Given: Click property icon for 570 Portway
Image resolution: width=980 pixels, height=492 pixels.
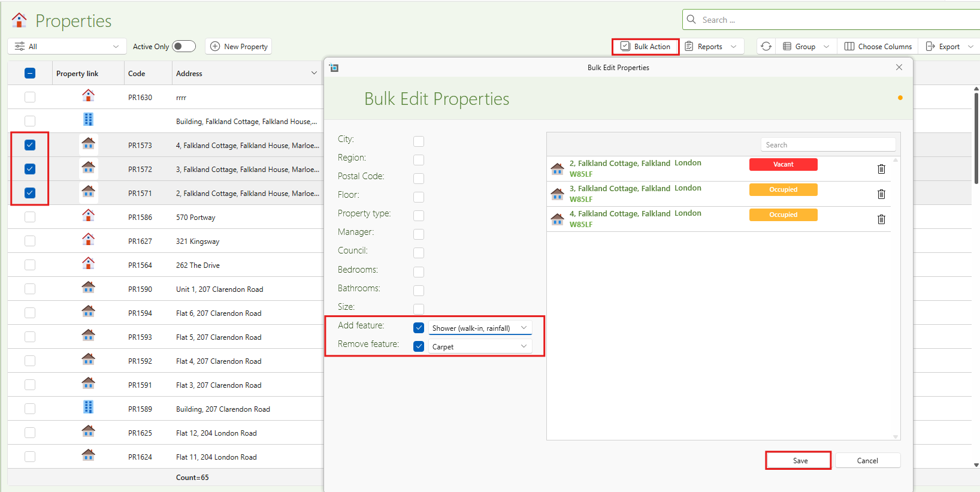Looking at the screenshot, I should (x=88, y=215).
